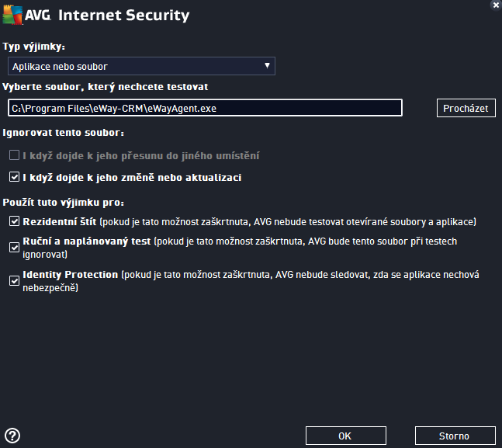Browse for a file with Procházet

point(466,109)
